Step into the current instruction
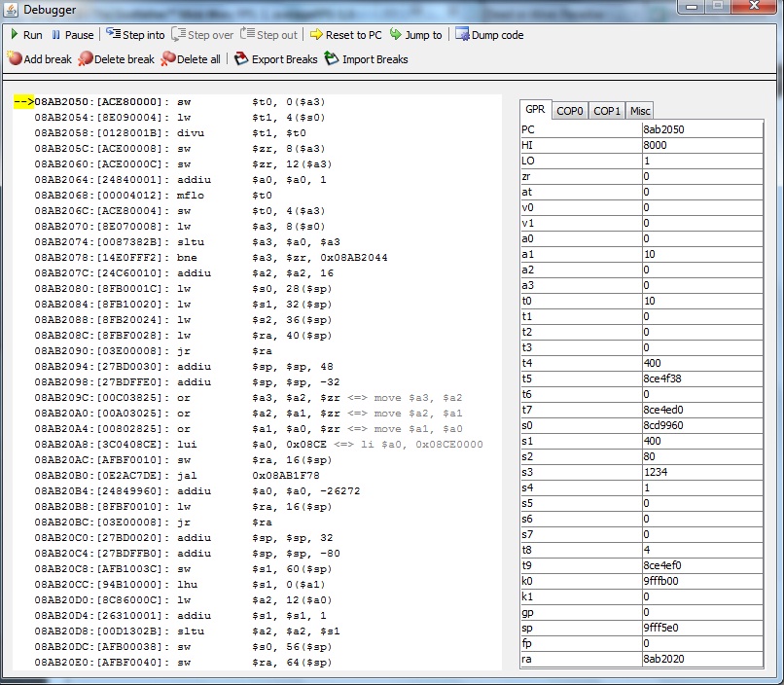This screenshot has height=685, width=784. [135, 35]
